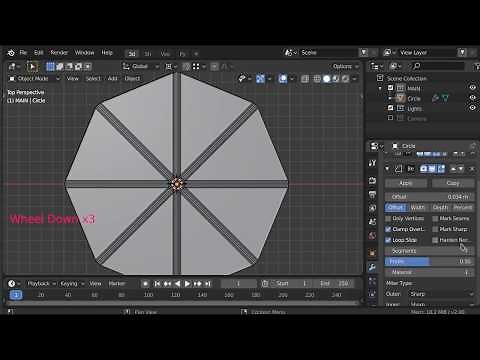Enable the Mark Seams checkbox
Screen dimensions: 480x360
435,219
